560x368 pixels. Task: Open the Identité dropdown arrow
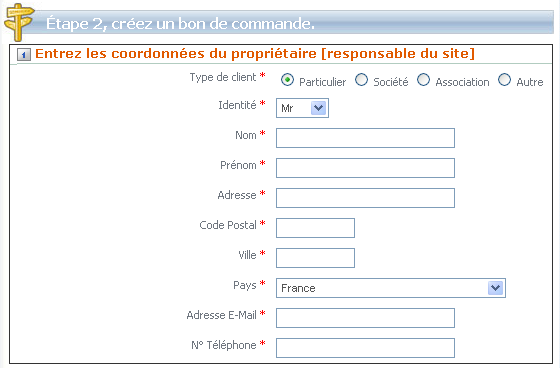coord(318,108)
